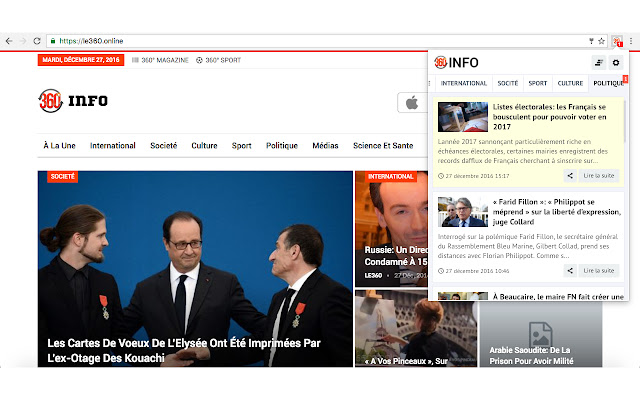Switch to the Sport tab in popup
The height and width of the screenshot is (400, 640).
tap(538, 83)
